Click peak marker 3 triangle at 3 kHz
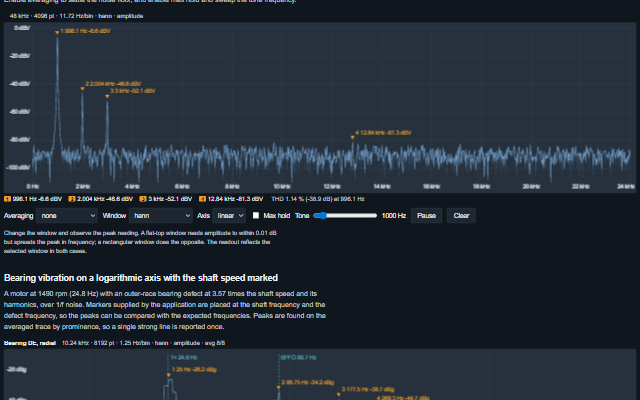The image size is (640, 400). pos(107,97)
